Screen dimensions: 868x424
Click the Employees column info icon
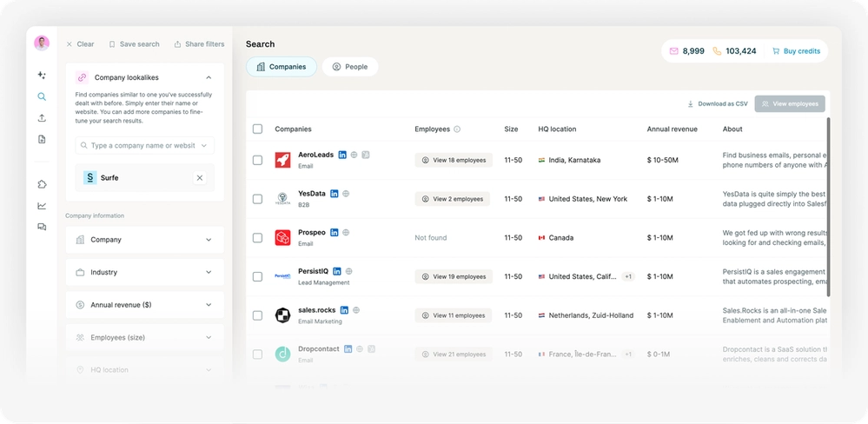pyautogui.click(x=457, y=129)
